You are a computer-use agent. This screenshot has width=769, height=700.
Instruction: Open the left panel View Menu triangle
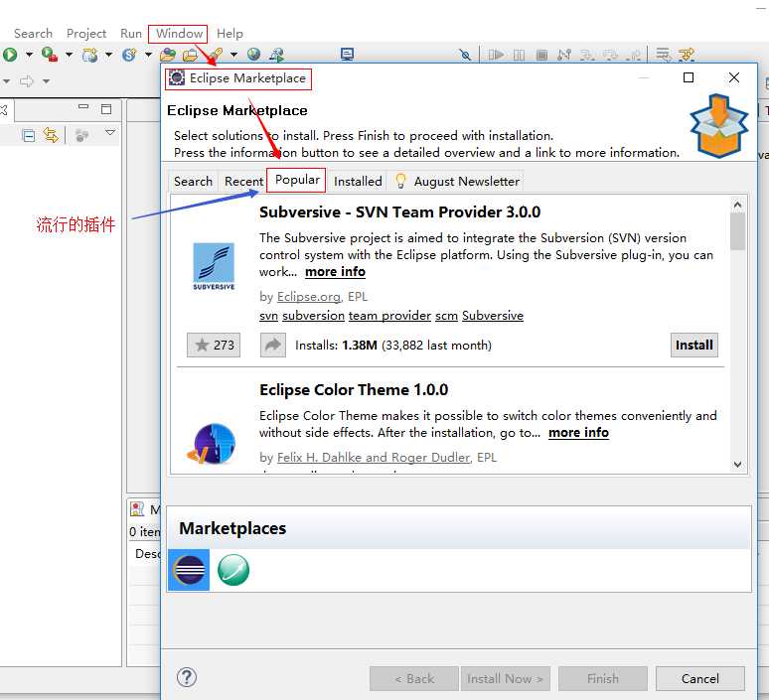click(110, 132)
